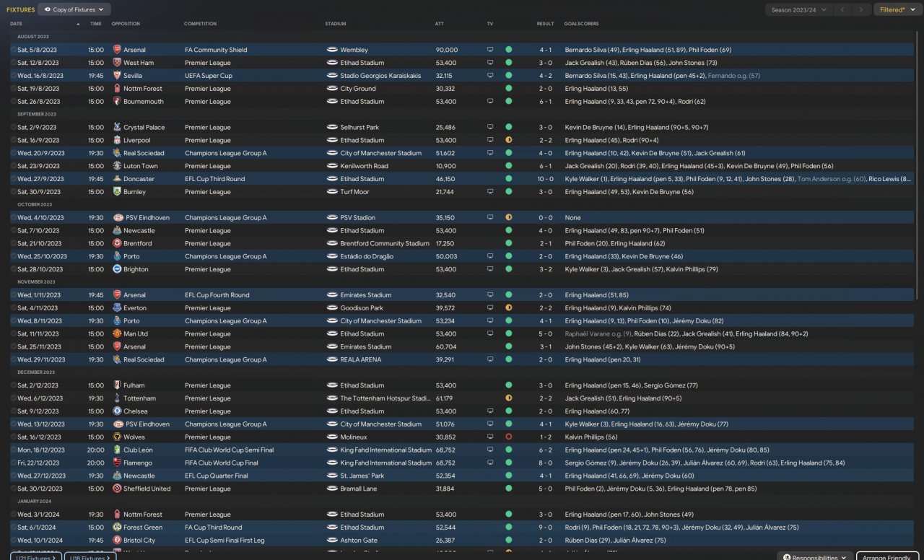Click the Liverpool club crest

(x=117, y=141)
